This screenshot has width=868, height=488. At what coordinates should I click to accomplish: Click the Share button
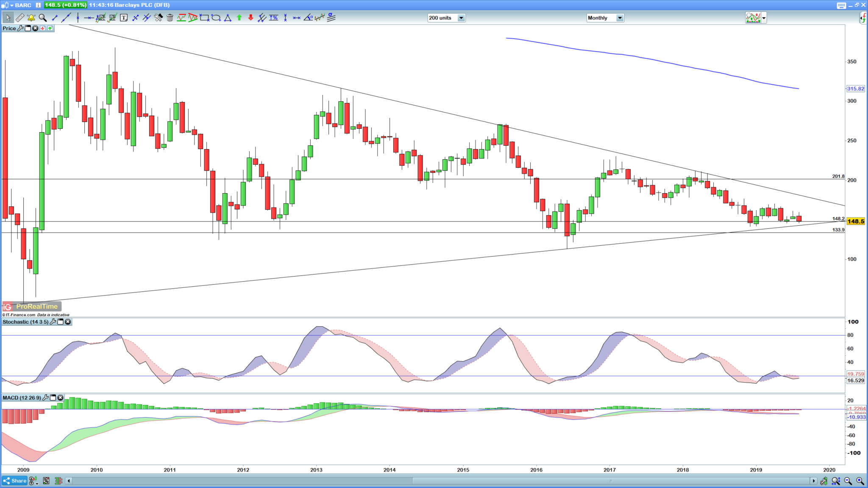(x=15, y=481)
